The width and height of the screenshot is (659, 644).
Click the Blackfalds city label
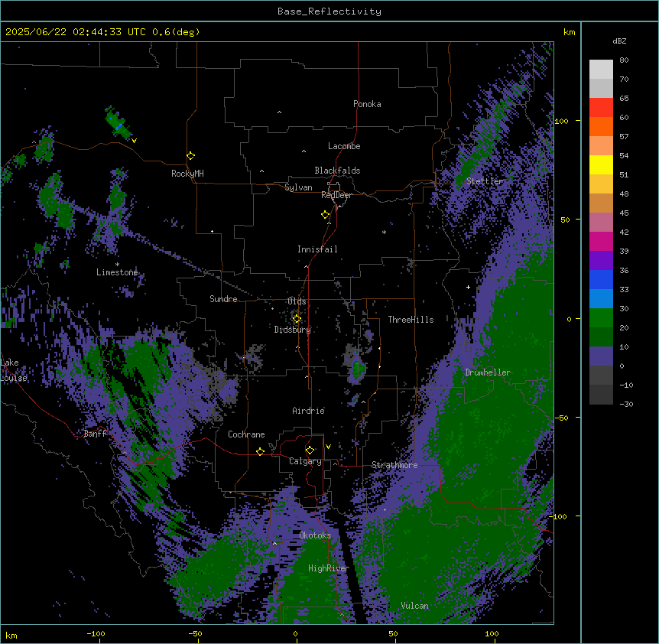coord(337,171)
